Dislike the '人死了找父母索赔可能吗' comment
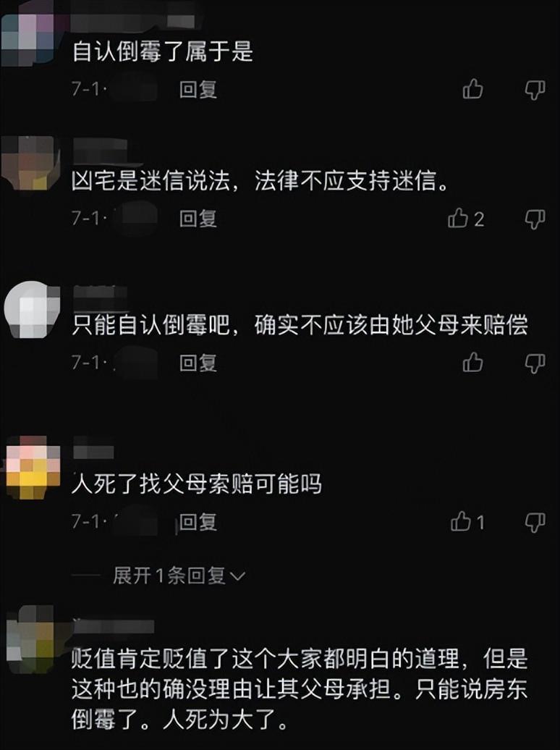 tap(535, 522)
